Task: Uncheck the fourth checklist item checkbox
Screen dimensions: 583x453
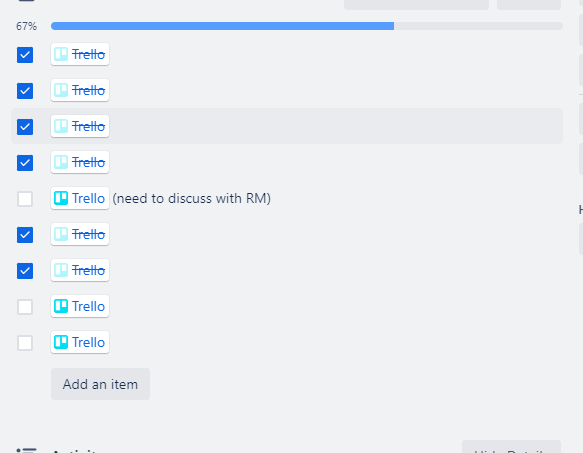Action: coord(25,163)
